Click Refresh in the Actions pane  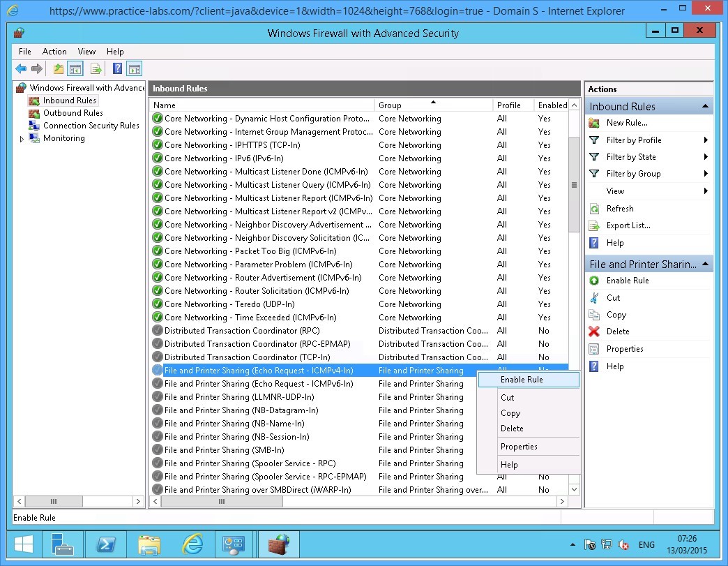click(619, 209)
